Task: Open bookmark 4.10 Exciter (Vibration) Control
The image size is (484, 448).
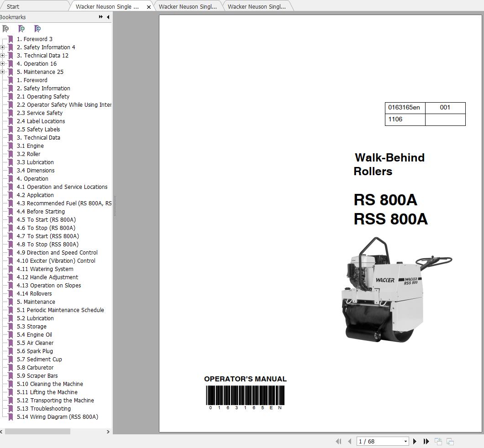Action: tap(56, 261)
